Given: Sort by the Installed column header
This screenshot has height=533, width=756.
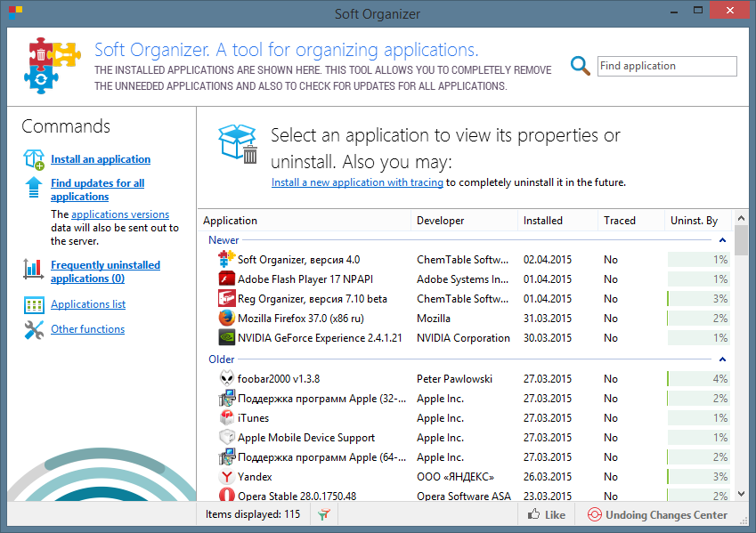Looking at the screenshot, I should [x=557, y=221].
